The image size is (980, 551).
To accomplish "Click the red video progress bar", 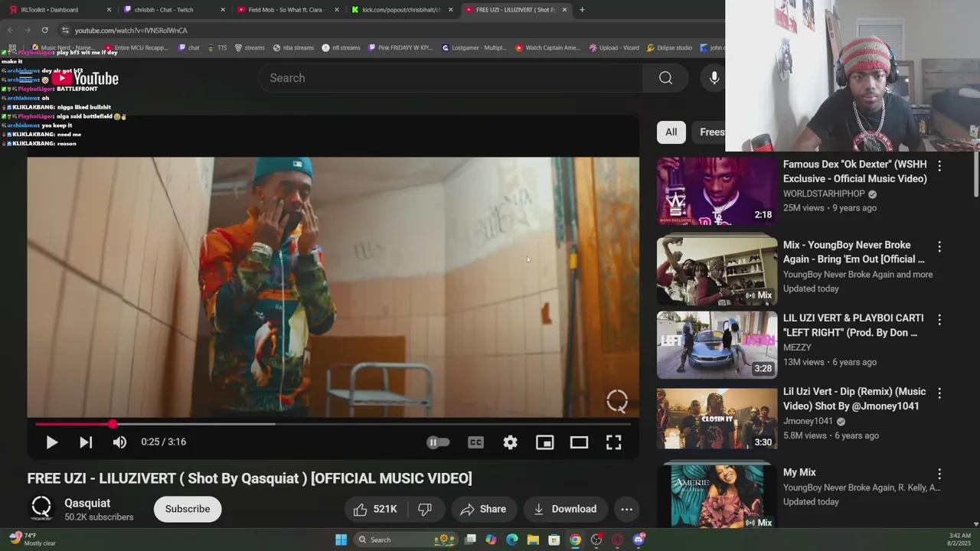I will [x=332, y=424].
